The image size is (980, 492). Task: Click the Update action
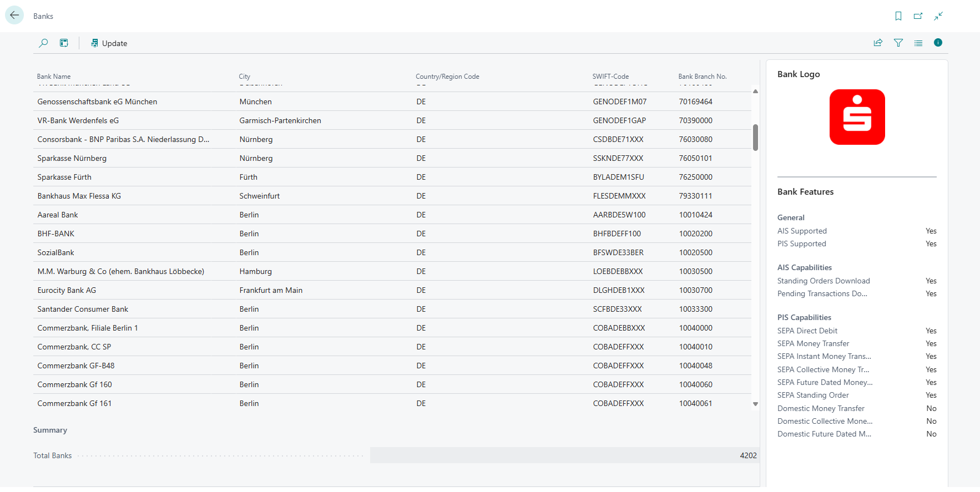pyautogui.click(x=109, y=43)
